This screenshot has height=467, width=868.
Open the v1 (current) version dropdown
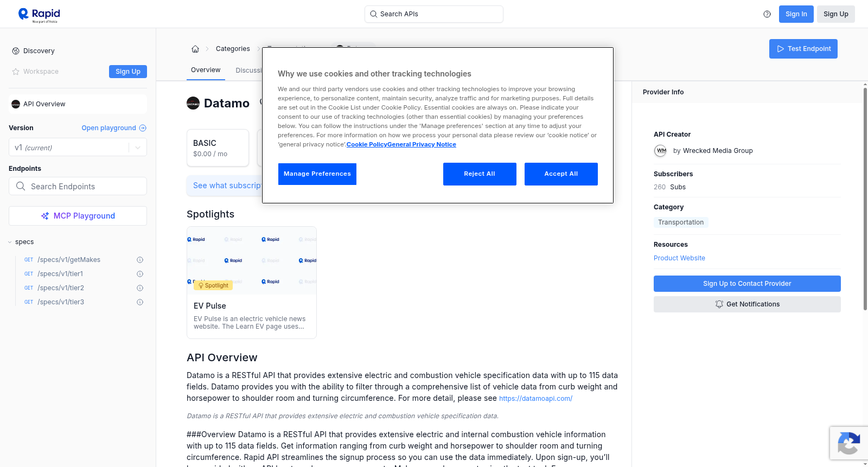coord(78,148)
